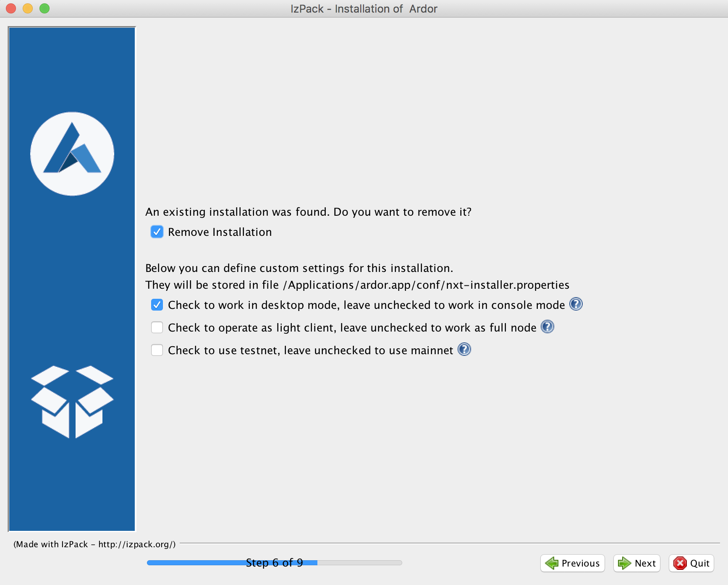Viewport: 728px width, 585px height.
Task: Click the help icon beside testnet option
Action: click(x=464, y=350)
